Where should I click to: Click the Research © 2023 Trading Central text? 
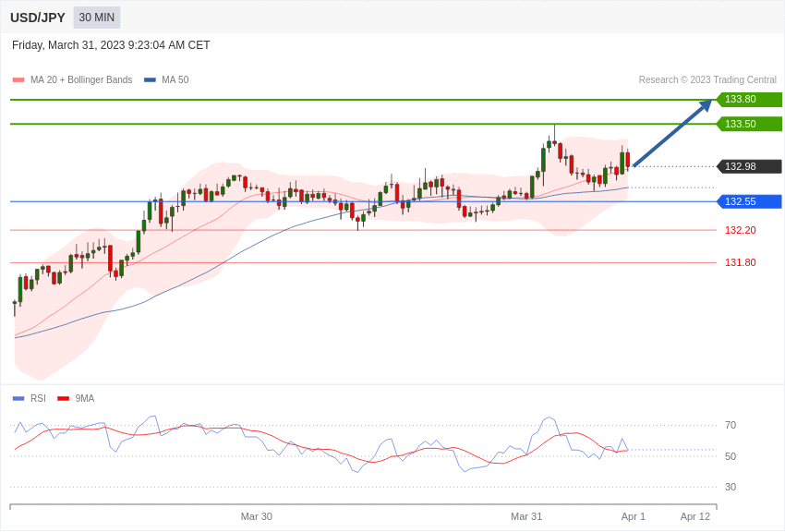pos(707,79)
